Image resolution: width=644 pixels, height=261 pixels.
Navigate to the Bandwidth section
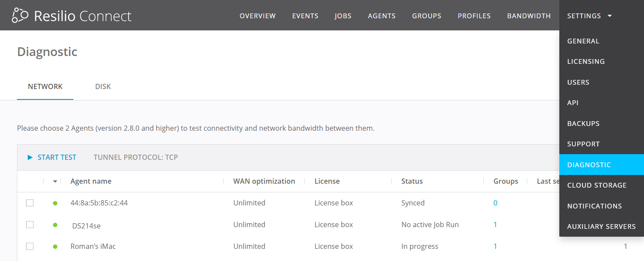(528, 16)
